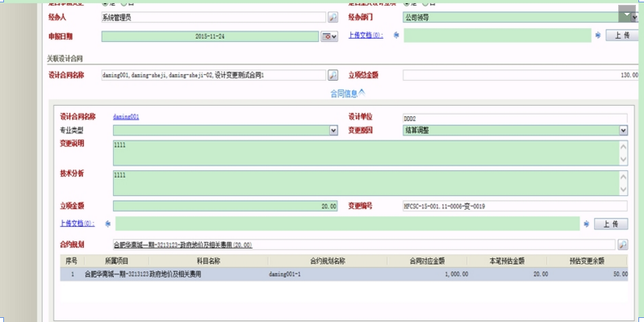
Task: Select table cell 合肥华南城一期-3213123
Action: coord(117,274)
